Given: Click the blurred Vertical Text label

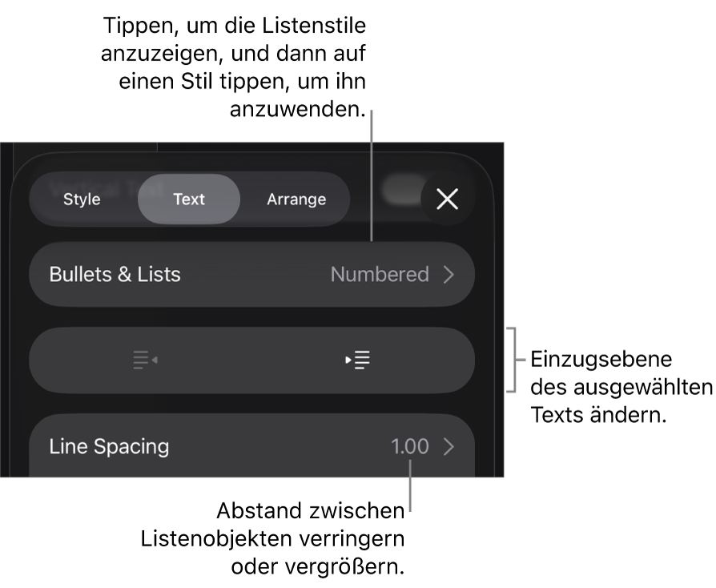Looking at the screenshot, I should click(95, 189).
